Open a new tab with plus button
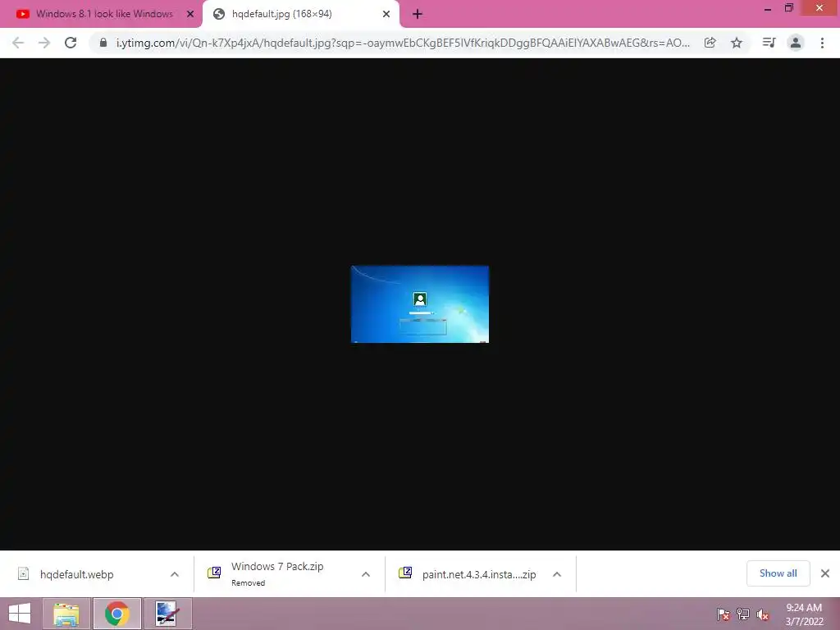The width and height of the screenshot is (840, 630). (x=418, y=15)
